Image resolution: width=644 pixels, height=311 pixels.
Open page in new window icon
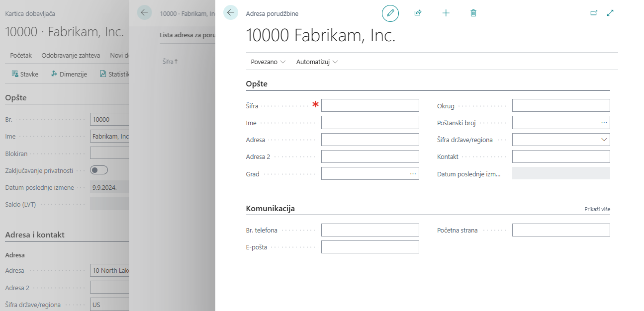pyautogui.click(x=593, y=13)
